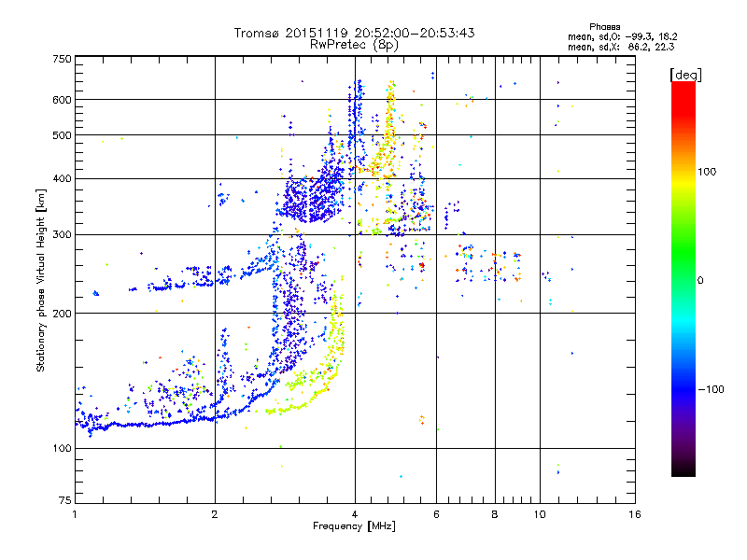Screen dimensions: 747x560
Task: Click the frequency axis tick "1"
Action: point(75,514)
